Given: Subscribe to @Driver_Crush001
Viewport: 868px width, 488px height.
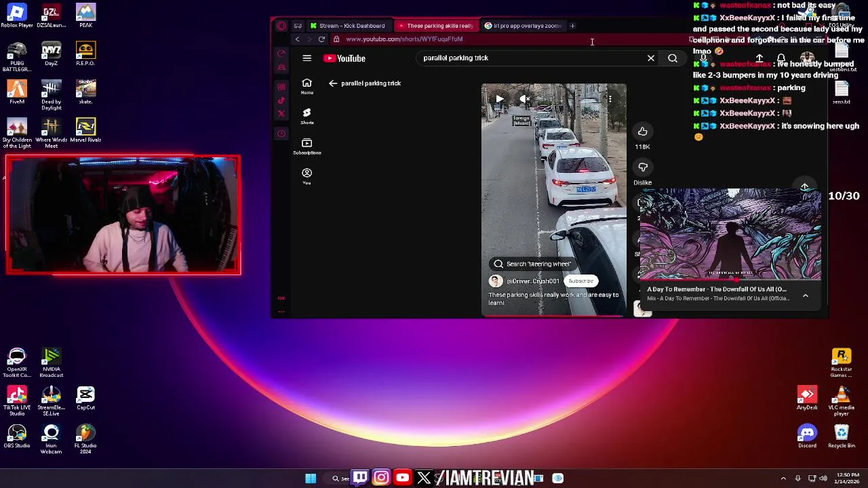Looking at the screenshot, I should coord(580,281).
